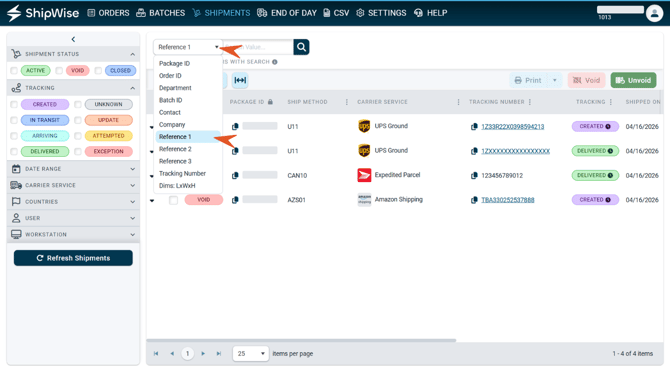Select the voided AZS01 shipment row checkbox
The image size is (670, 377).
173,200
